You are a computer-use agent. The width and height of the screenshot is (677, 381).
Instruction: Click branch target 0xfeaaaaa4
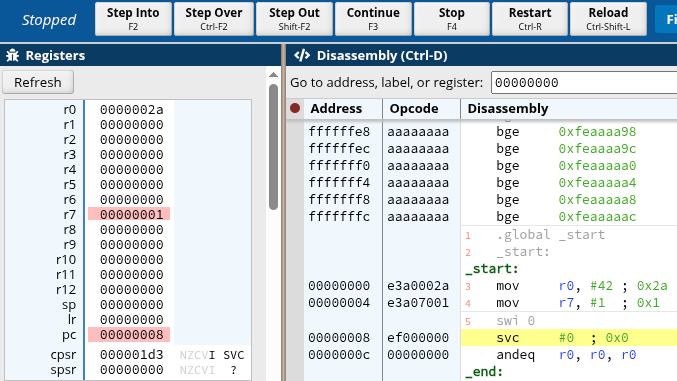pyautogui.click(x=597, y=183)
